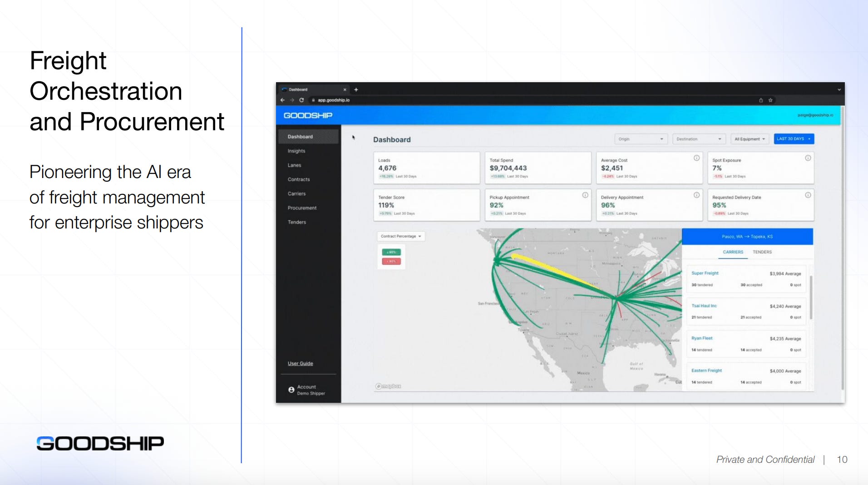
Task: Click the 21 accepted text
Action: tap(751, 317)
